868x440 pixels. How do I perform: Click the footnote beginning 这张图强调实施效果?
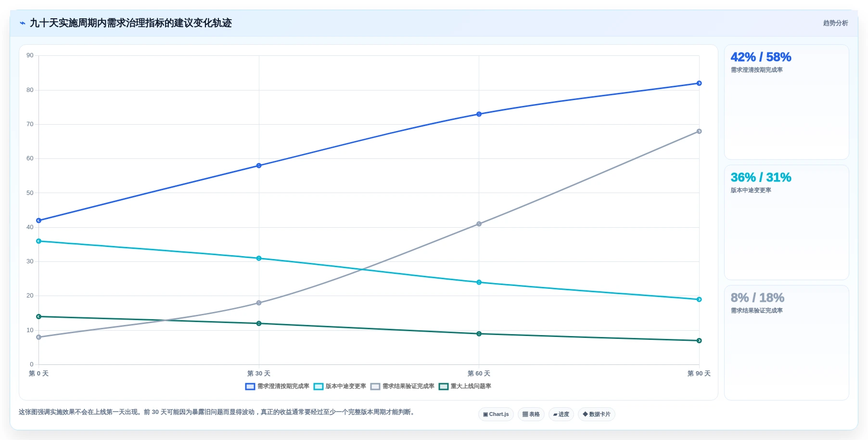217,412
